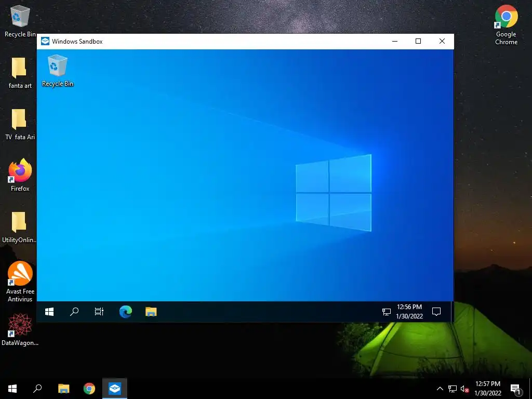The height and width of the screenshot is (399, 532).
Task: Select the host desktop Recycle Bin
Action: [20, 21]
